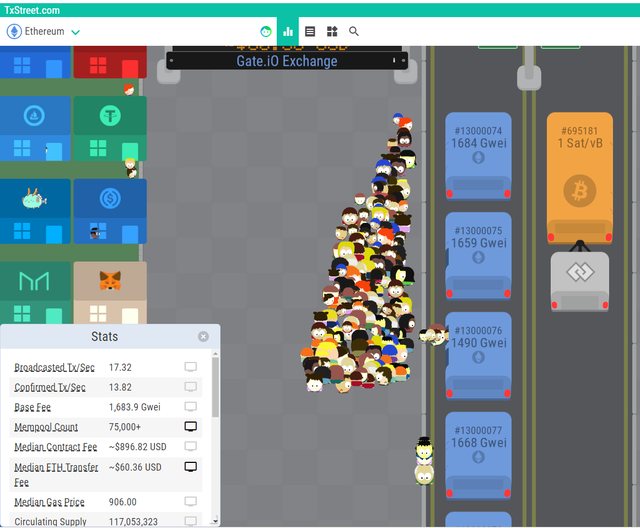Toggle display for Broadcasted Tx/Sec
This screenshot has width=640, height=528.
[x=191, y=367]
